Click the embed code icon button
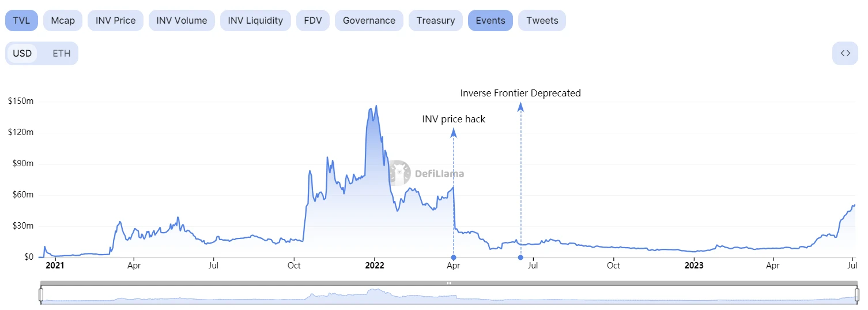The height and width of the screenshot is (310, 868). coord(845,54)
